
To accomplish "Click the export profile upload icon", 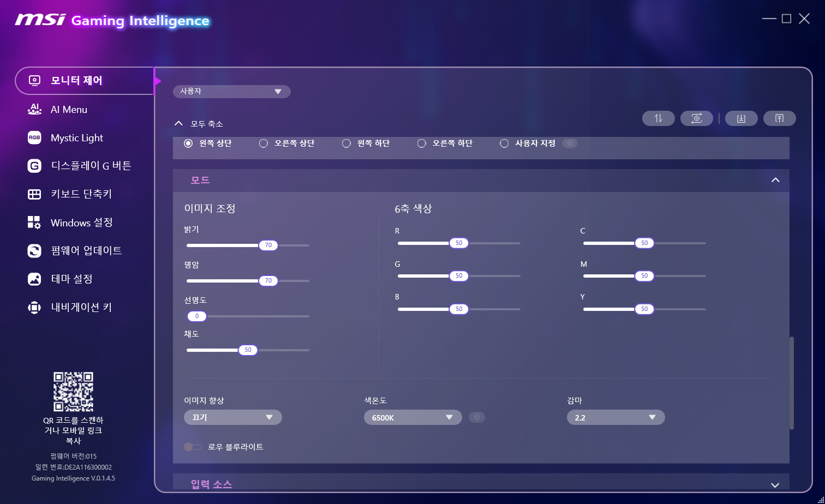I will [779, 118].
